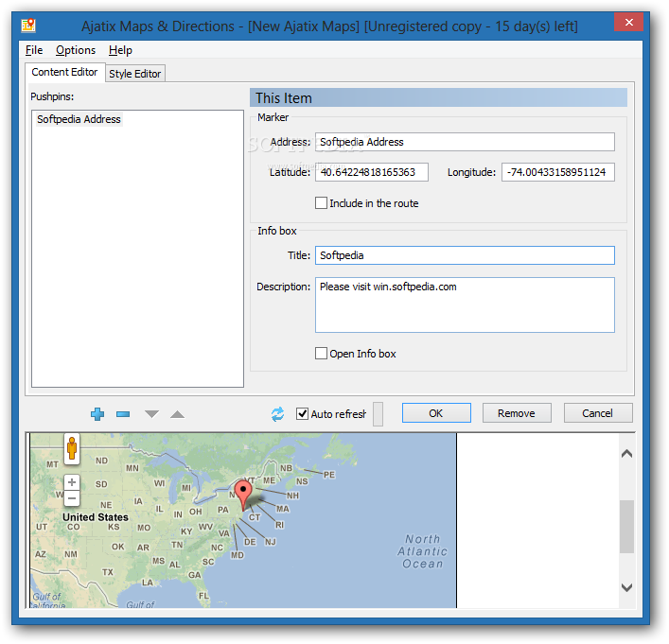Open the Help menu
The image size is (669, 644).
[120, 50]
